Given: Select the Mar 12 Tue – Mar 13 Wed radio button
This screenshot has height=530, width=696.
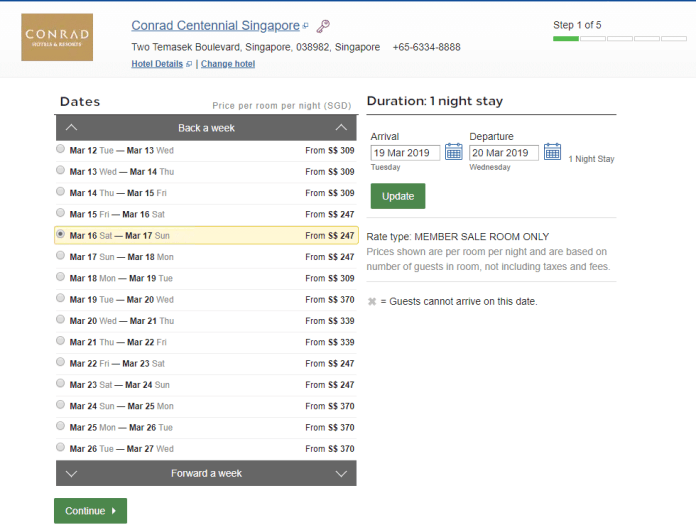Looking at the screenshot, I should tap(60, 149).
